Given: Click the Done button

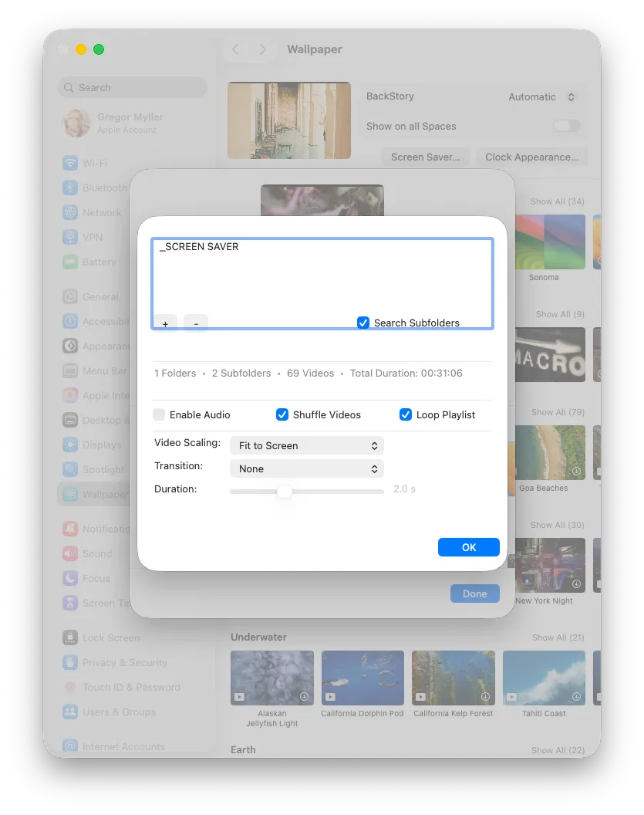Looking at the screenshot, I should [474, 593].
